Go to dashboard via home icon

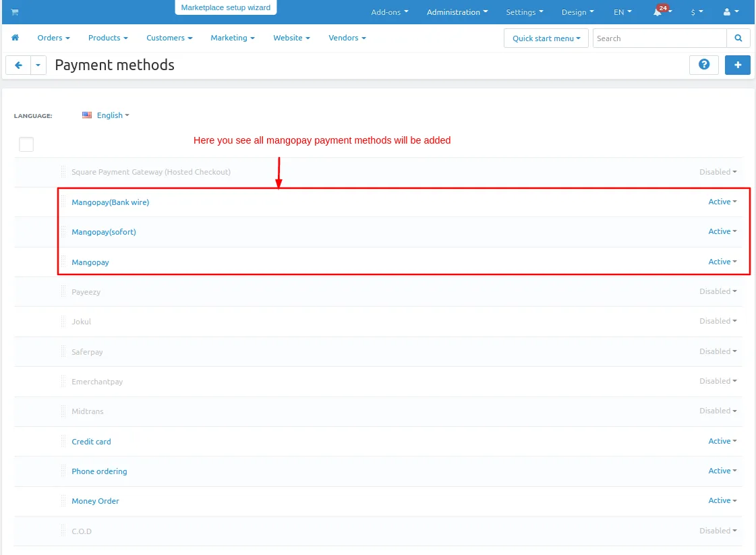click(16, 38)
